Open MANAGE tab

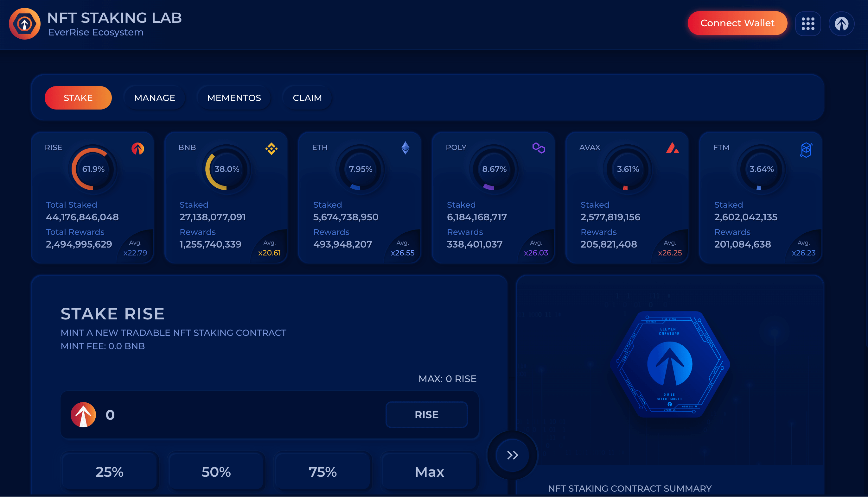tap(154, 98)
